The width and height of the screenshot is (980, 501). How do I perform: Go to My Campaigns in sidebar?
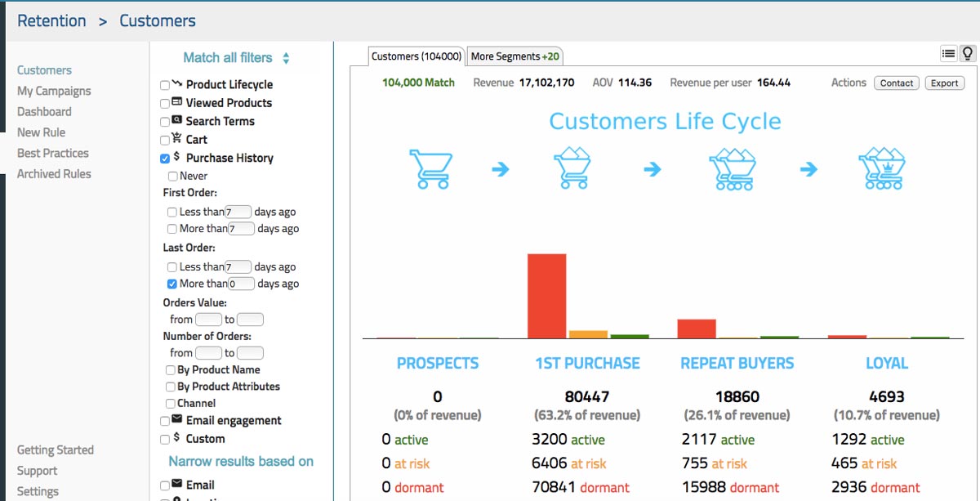pos(54,91)
